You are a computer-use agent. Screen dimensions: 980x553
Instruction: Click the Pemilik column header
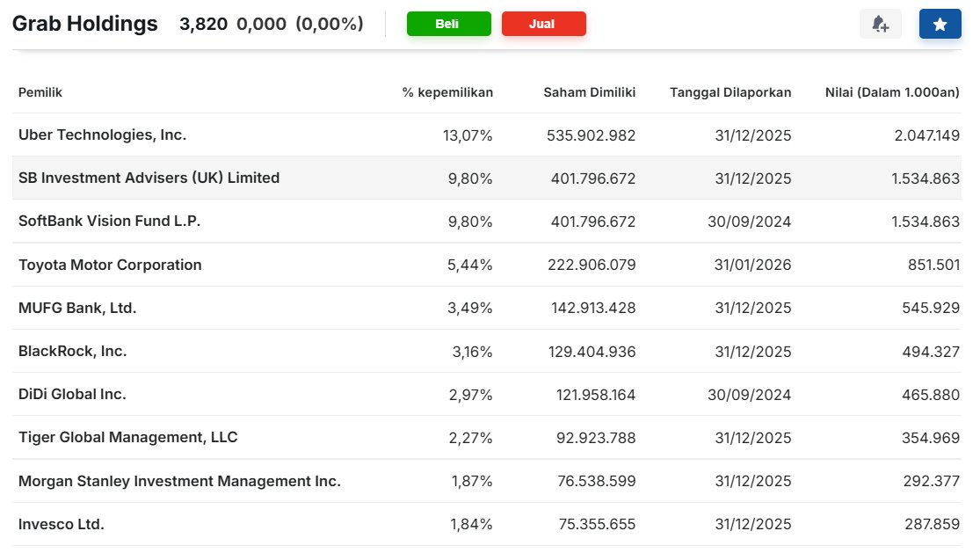tap(40, 92)
